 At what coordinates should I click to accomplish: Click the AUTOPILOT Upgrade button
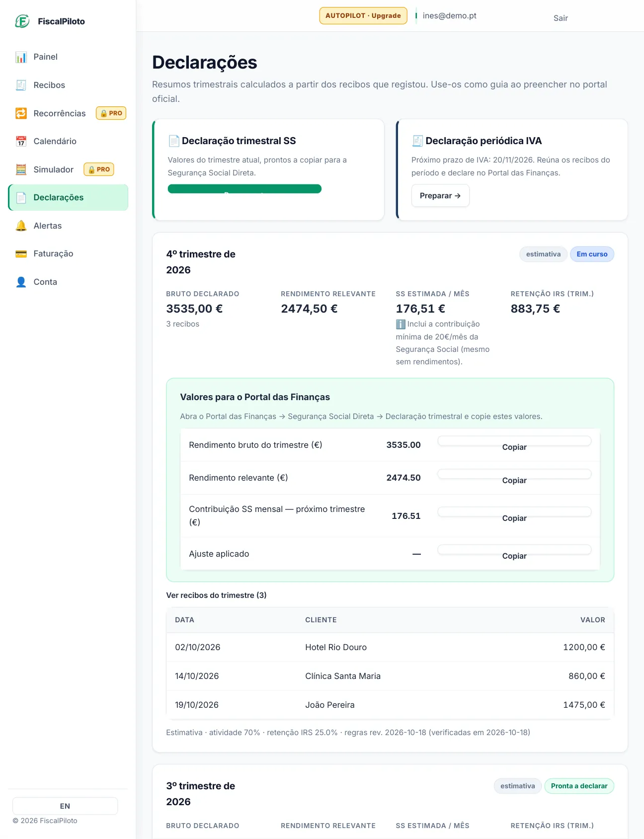[x=363, y=15]
